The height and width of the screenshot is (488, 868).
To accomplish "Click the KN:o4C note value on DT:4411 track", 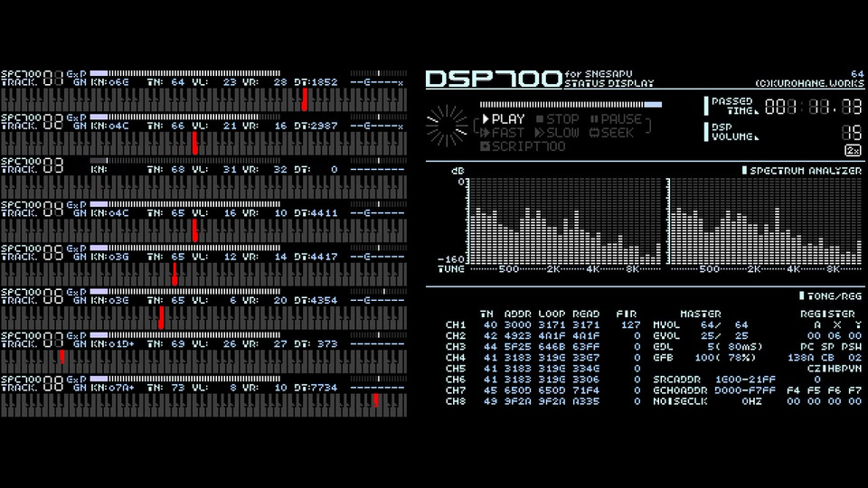I will [109, 213].
